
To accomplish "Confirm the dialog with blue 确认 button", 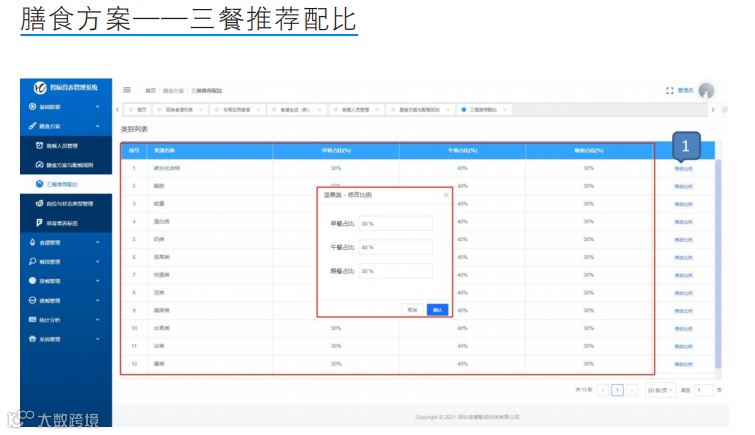I will point(437,310).
